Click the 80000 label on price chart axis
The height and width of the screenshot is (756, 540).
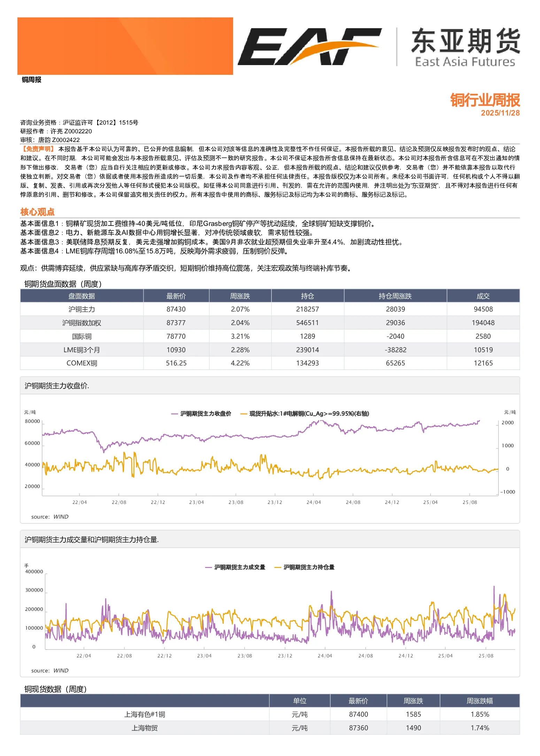[x=32, y=422]
